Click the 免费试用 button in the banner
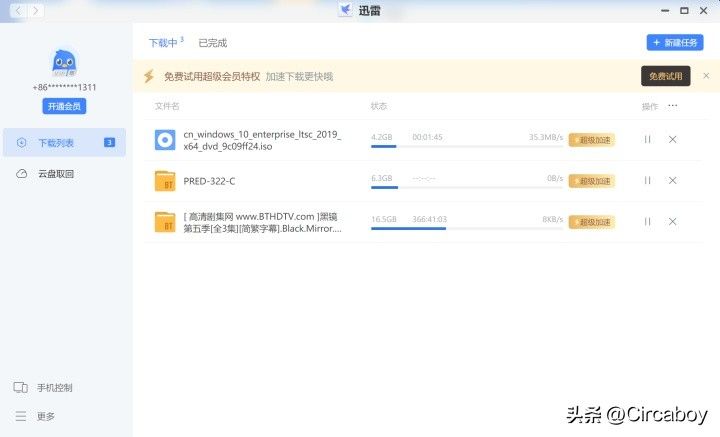 click(665, 76)
